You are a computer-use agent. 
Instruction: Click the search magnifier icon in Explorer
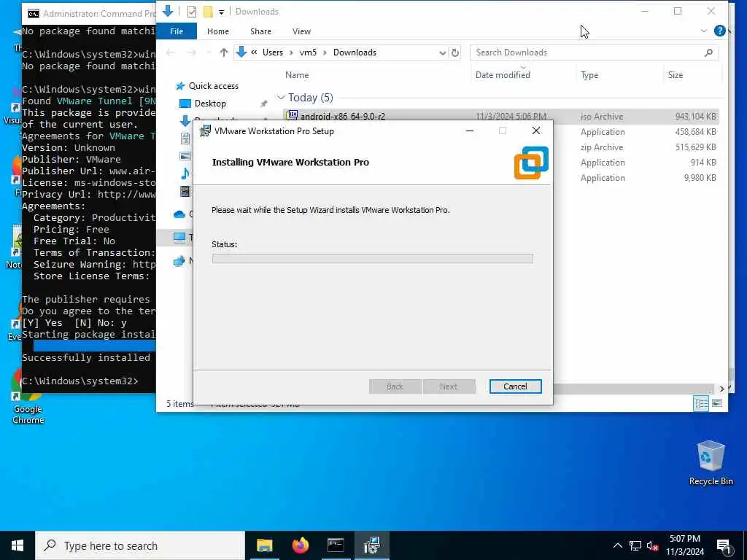[708, 52]
